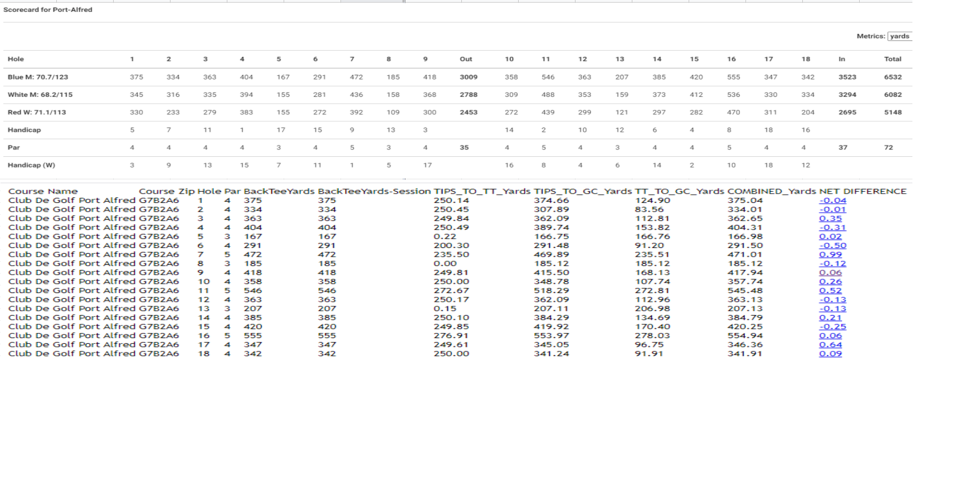980x479 pixels.
Task: Click the TIPS_TO_GC_Yards column header
Action: [x=583, y=192]
